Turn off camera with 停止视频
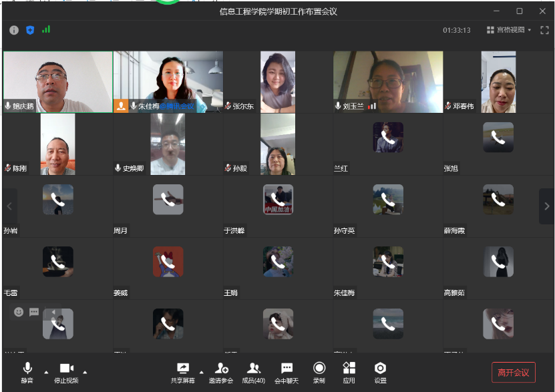555x392 pixels. click(x=66, y=373)
